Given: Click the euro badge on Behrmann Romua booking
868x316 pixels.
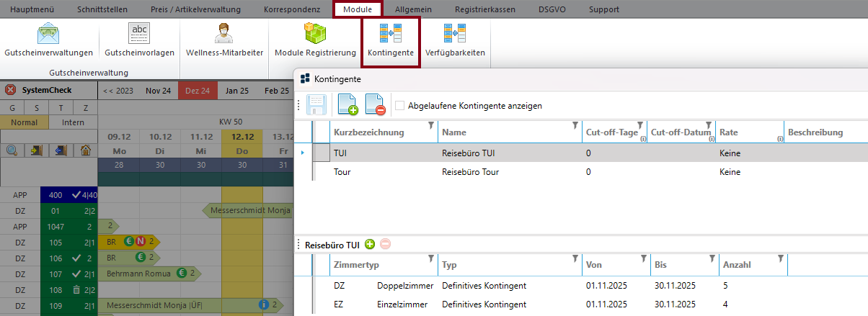Looking at the screenshot, I should pos(182,274).
